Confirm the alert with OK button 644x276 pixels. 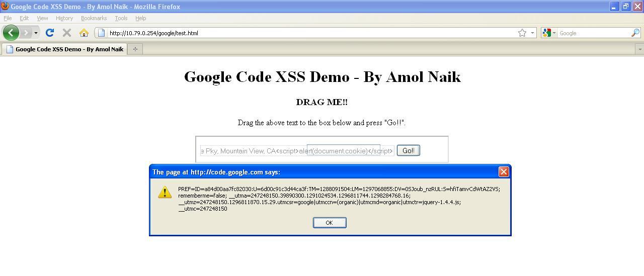pos(330,223)
